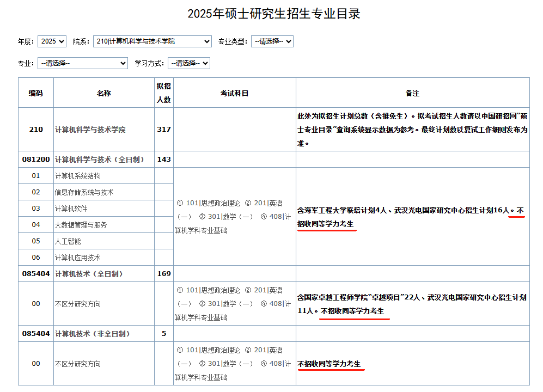Select the 信息存储系统与技术 research direction
Viewport: 543px width, 392px height.
point(84,192)
